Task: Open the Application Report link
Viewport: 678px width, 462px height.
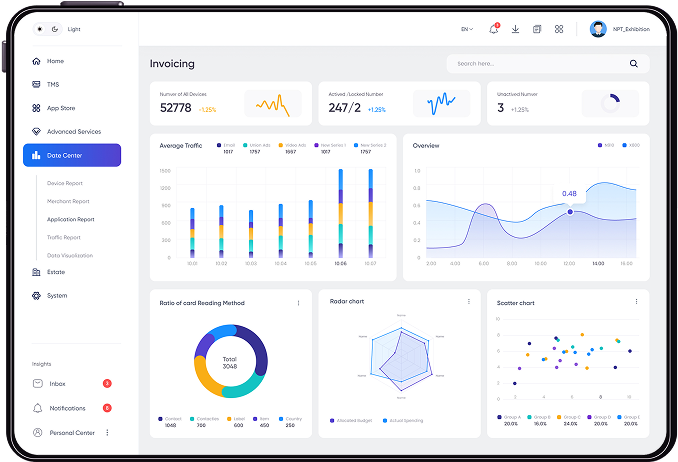Action: point(70,219)
